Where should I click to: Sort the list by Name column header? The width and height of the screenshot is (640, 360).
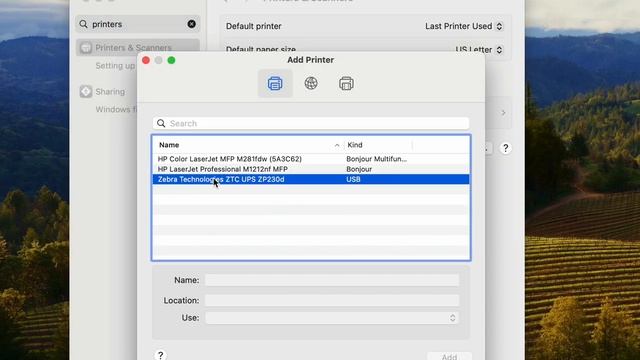[x=248, y=145]
